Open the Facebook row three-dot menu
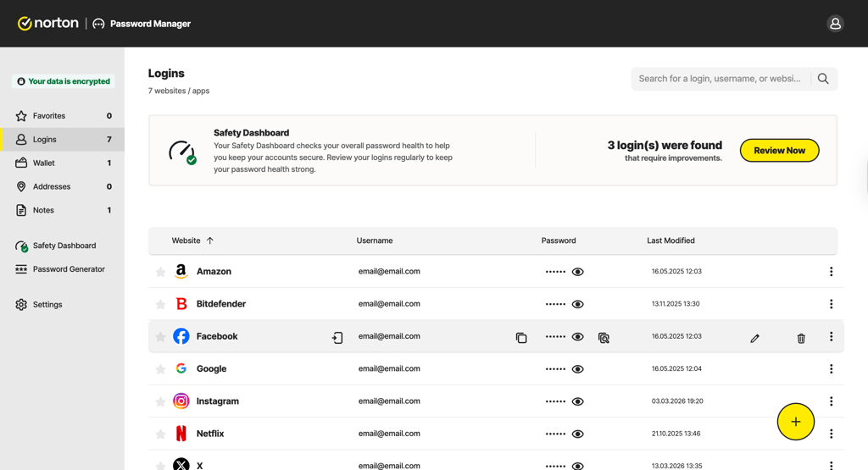This screenshot has height=470, width=868. pyautogui.click(x=831, y=336)
